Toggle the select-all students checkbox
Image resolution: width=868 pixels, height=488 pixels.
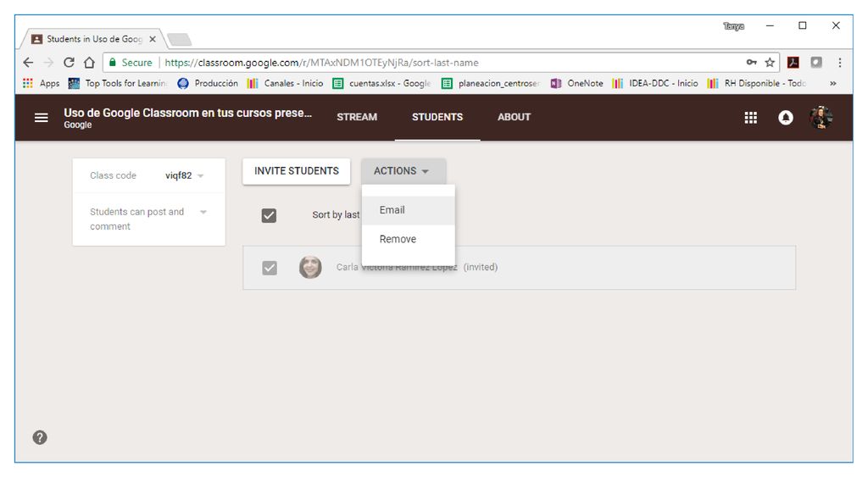click(269, 215)
